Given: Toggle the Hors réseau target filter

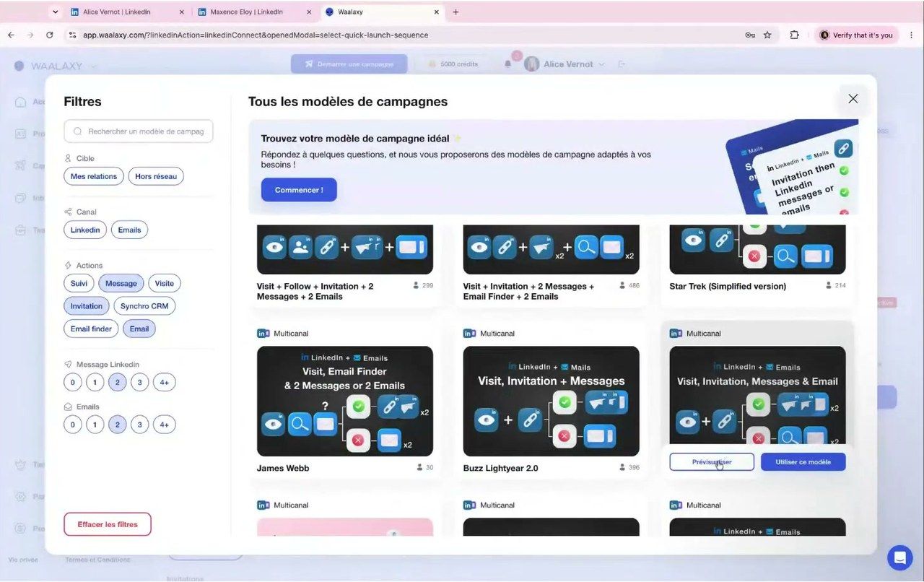Looking at the screenshot, I should (x=156, y=176).
